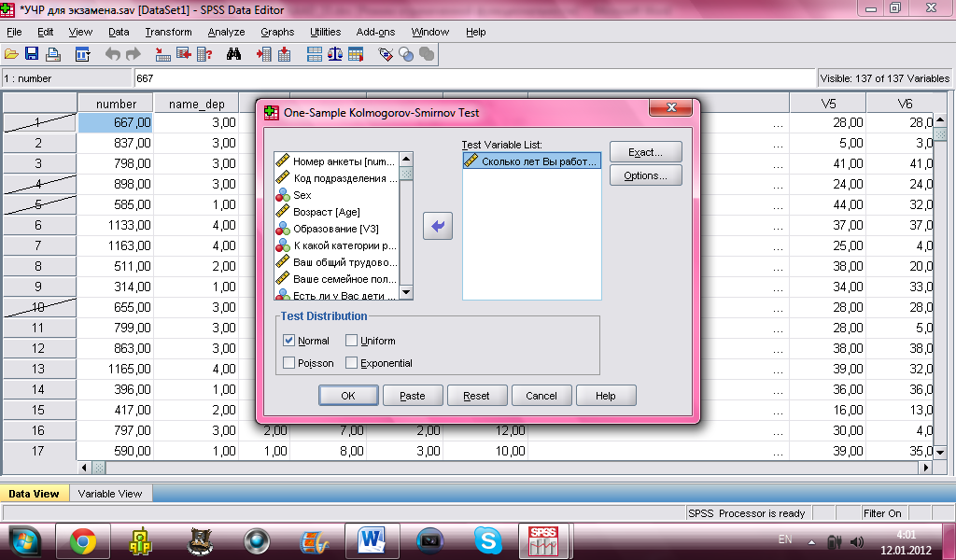Click the cell value editor field showing 667
This screenshot has width=956, height=560.
(474, 78)
